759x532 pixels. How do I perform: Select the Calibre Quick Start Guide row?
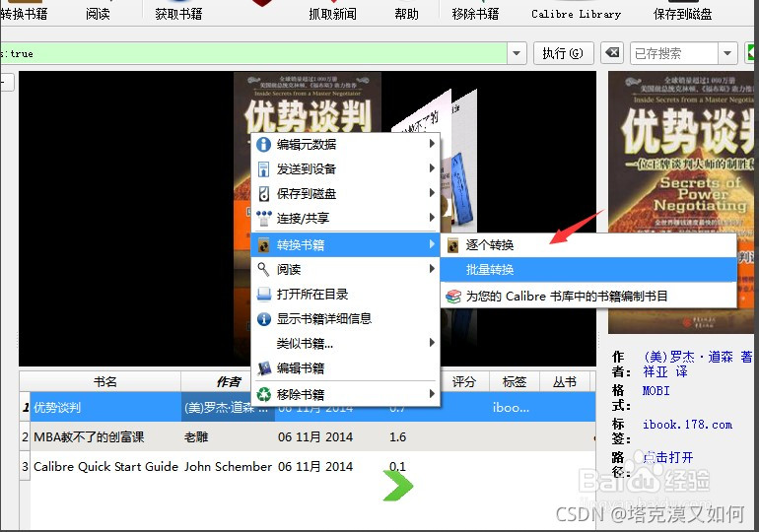point(308,466)
